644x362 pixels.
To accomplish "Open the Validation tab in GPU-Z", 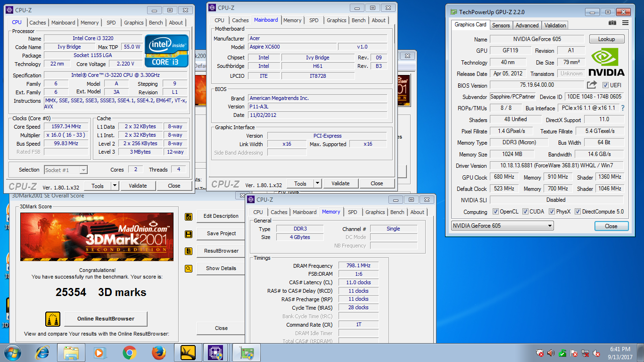I will coord(555,25).
